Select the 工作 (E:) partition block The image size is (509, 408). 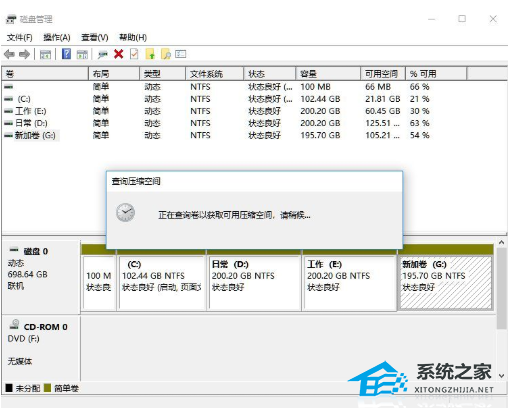350,283
